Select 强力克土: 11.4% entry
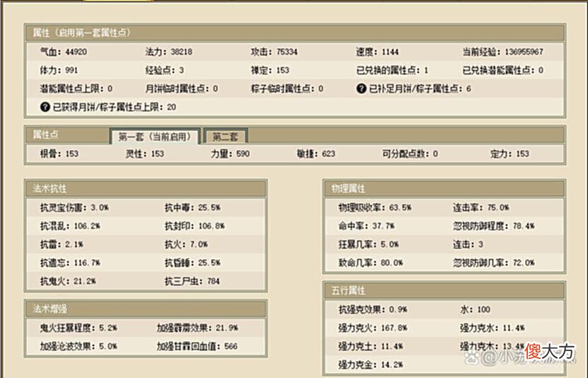The width and height of the screenshot is (588, 378). point(371,346)
